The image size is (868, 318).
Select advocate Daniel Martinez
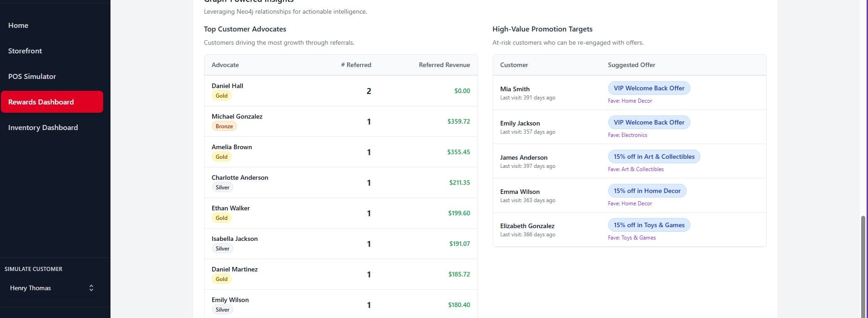(x=235, y=269)
